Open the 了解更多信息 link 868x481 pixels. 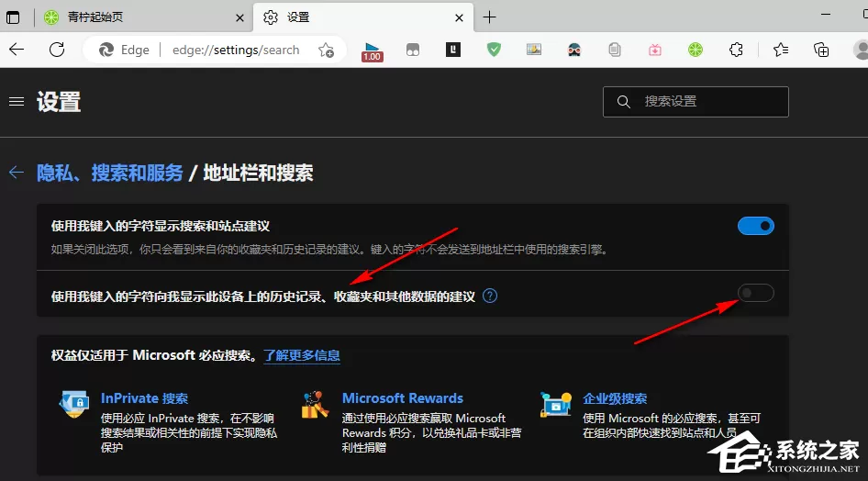[x=302, y=355]
